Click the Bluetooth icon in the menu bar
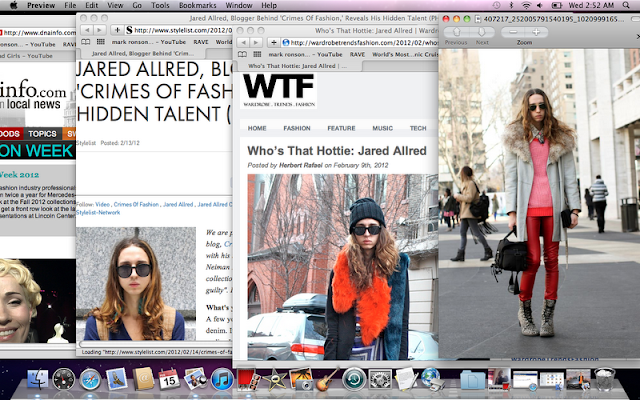Image resolution: width=640 pixels, height=400 pixels. (511, 5)
